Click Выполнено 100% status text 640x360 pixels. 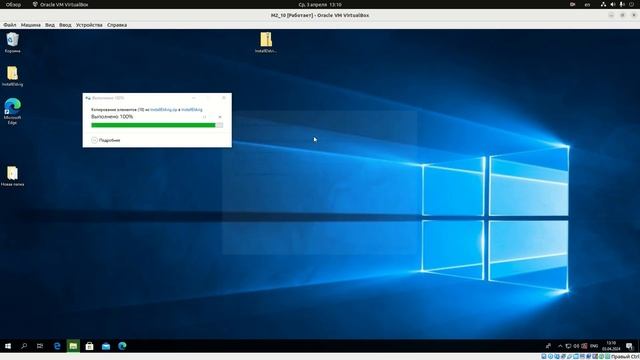112,117
